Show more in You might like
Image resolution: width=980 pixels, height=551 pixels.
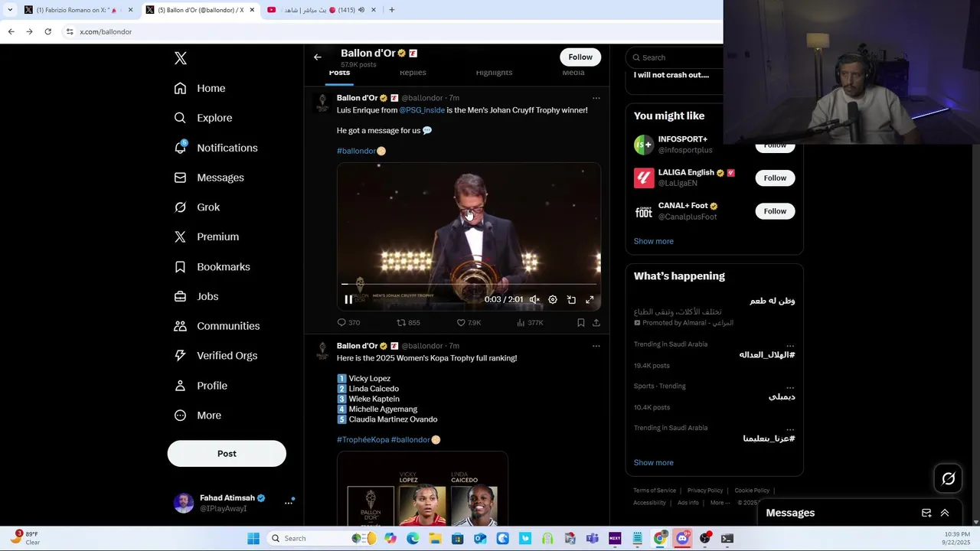pyautogui.click(x=654, y=241)
